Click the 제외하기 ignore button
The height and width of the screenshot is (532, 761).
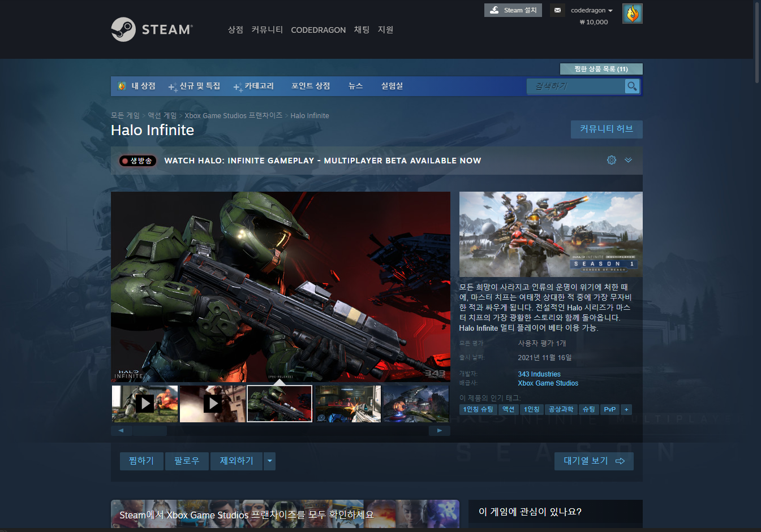237,461
